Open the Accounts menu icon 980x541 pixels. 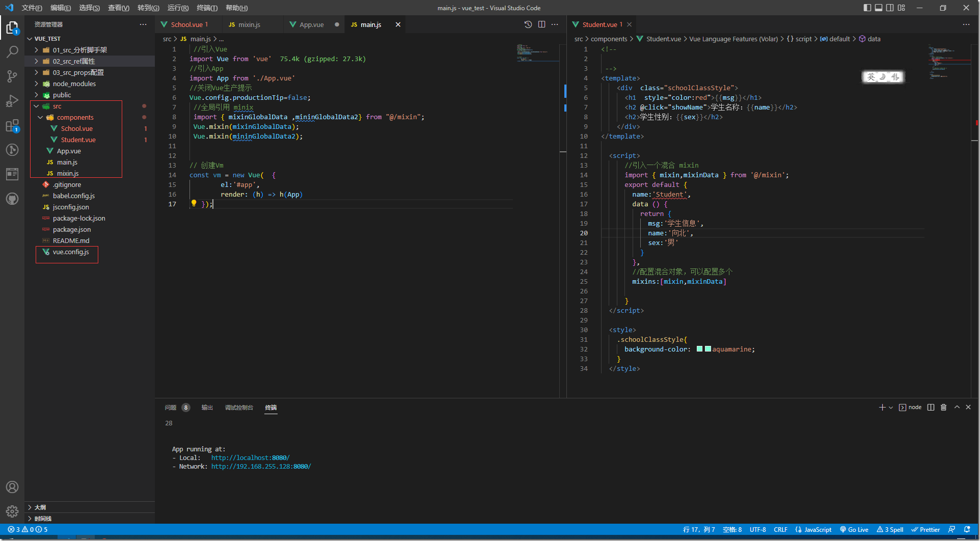point(12,487)
